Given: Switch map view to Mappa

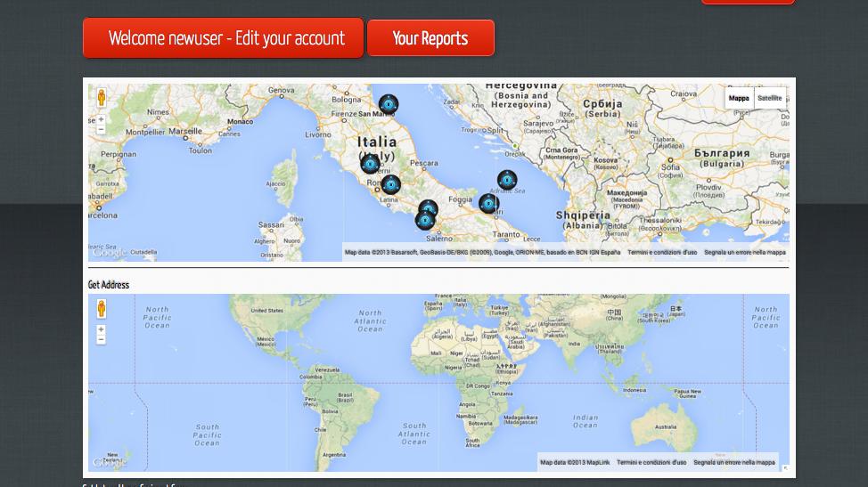Looking at the screenshot, I should coord(739,99).
